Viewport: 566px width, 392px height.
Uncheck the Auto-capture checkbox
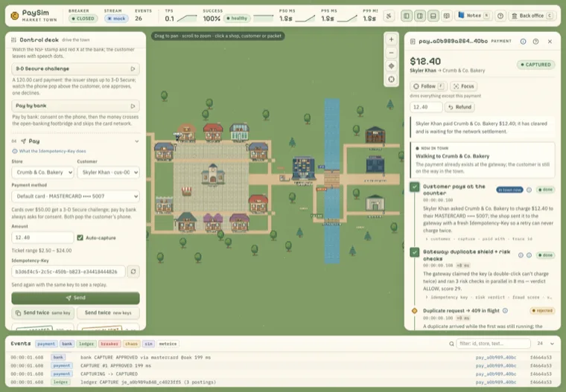click(x=80, y=237)
